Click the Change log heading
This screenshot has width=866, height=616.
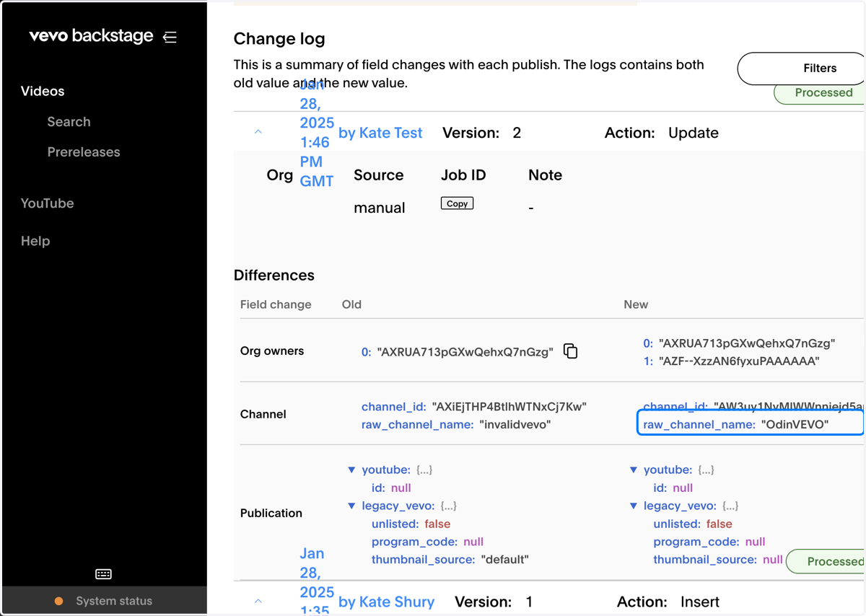[279, 39]
